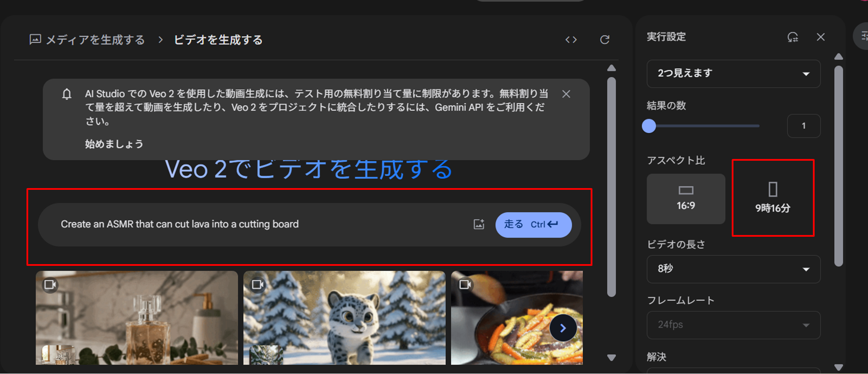Click the reset settings icon in 実行設定
868x374 pixels.
(792, 37)
